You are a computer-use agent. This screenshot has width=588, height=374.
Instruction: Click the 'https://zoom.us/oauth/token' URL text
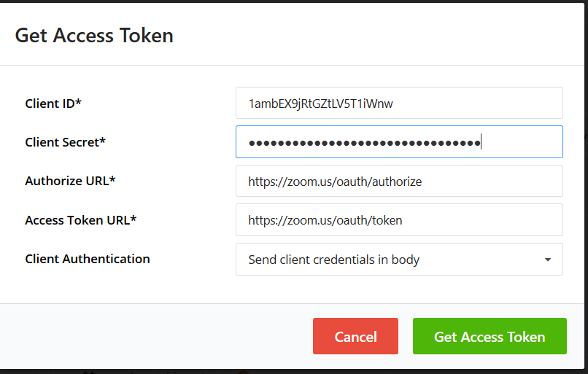325,220
